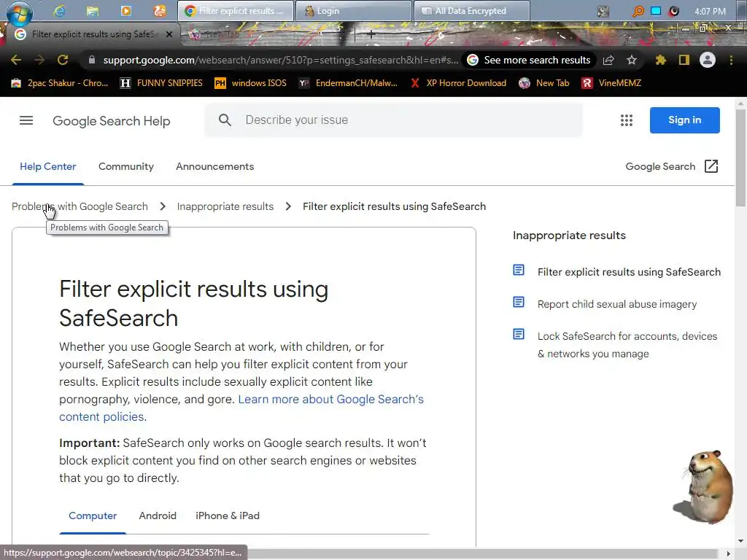Open the magnifier tray icon
Image resolution: width=747 pixels, height=560 pixels.
[x=638, y=11]
